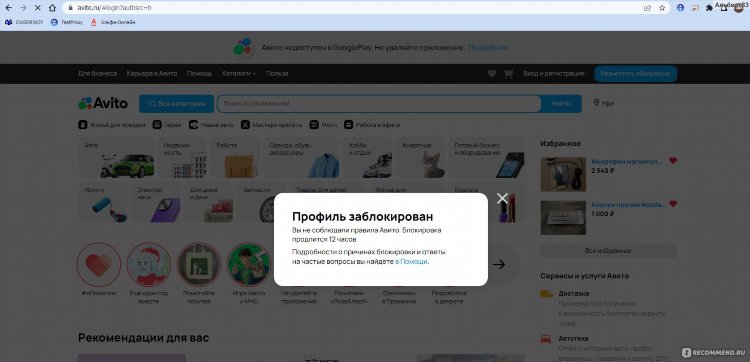Go back in browser history
This screenshot has height=362, width=750.
(x=8, y=8)
